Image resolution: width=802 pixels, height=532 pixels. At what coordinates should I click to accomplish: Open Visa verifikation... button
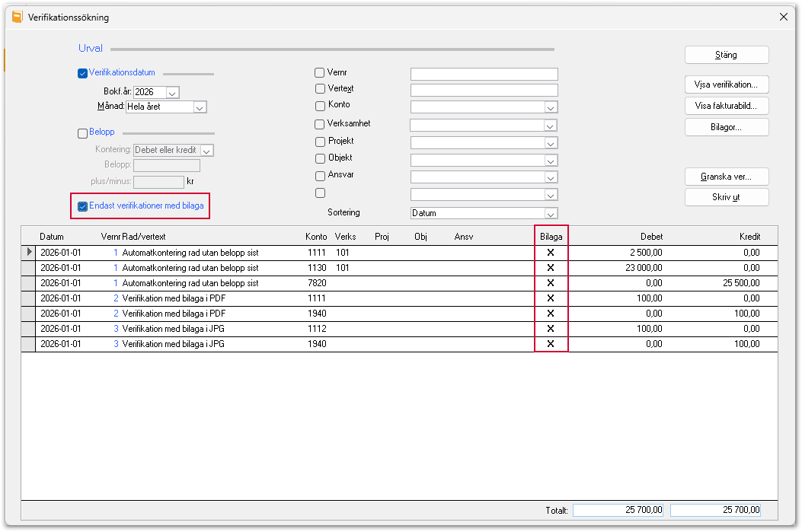tap(727, 84)
